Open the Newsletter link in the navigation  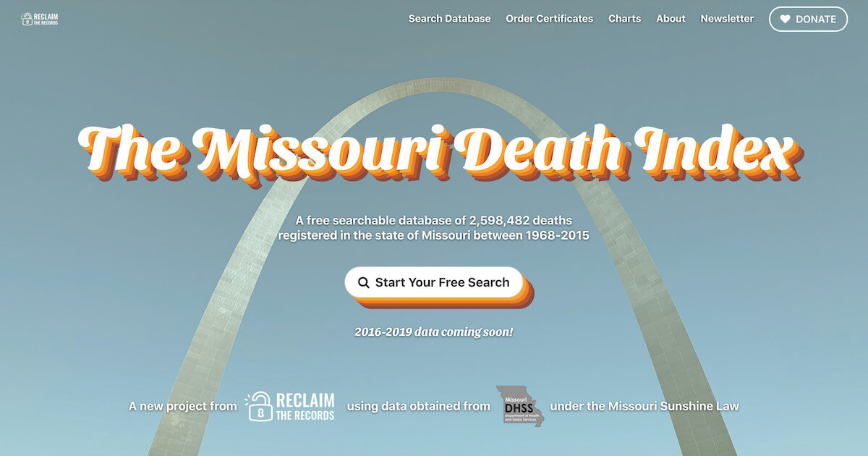pos(727,19)
